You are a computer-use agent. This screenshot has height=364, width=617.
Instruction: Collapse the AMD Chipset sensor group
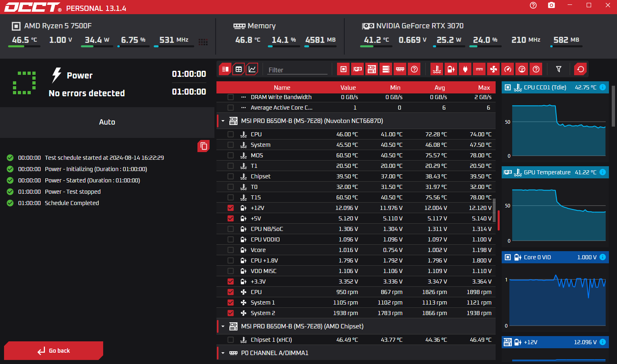223,326
